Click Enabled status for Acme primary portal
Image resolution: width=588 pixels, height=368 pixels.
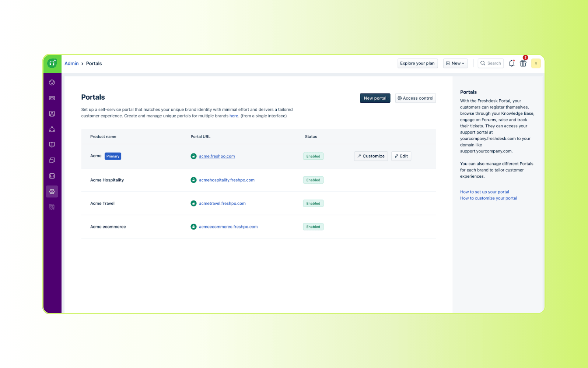pos(313,156)
